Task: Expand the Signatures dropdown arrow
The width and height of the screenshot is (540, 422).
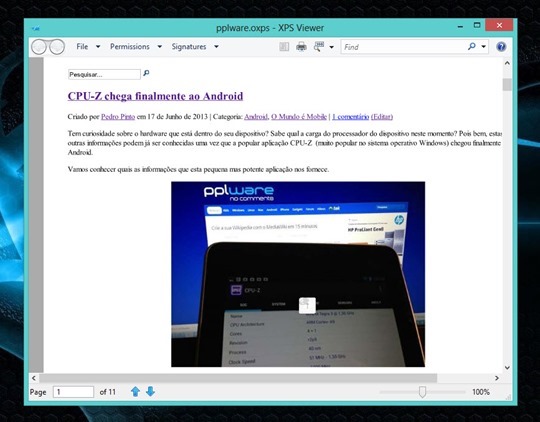Action: coord(216,47)
